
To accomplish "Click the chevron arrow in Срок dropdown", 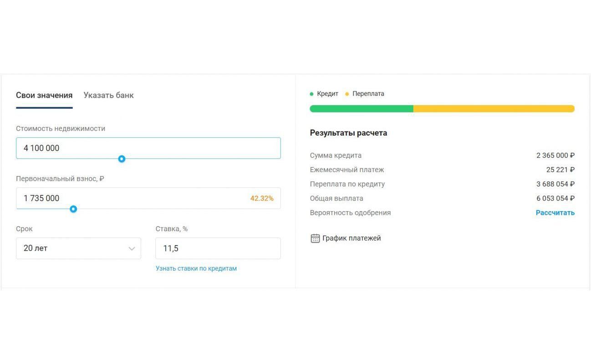I will coord(132,248).
